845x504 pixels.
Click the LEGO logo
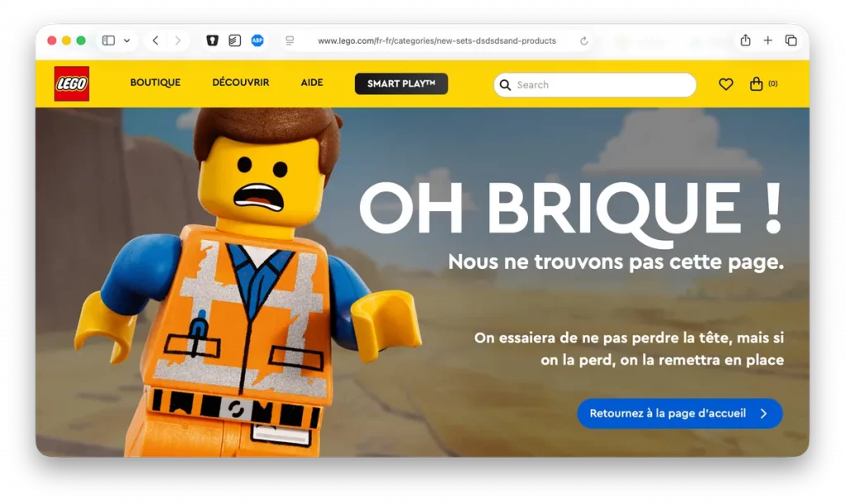click(72, 83)
